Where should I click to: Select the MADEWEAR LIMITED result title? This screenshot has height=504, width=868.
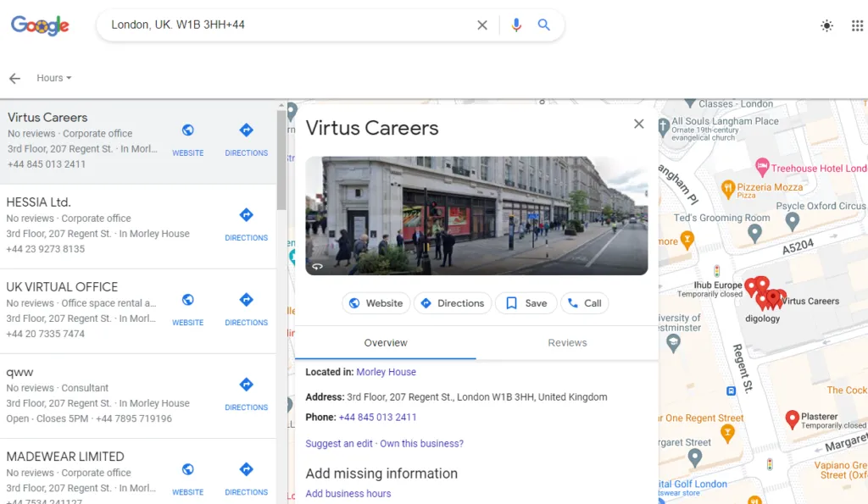(x=65, y=457)
